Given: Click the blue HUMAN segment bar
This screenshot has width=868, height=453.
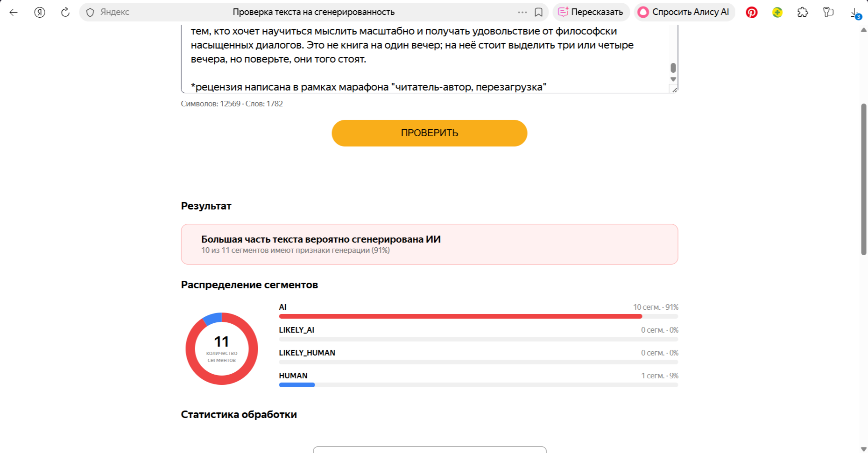Looking at the screenshot, I should pos(297,385).
